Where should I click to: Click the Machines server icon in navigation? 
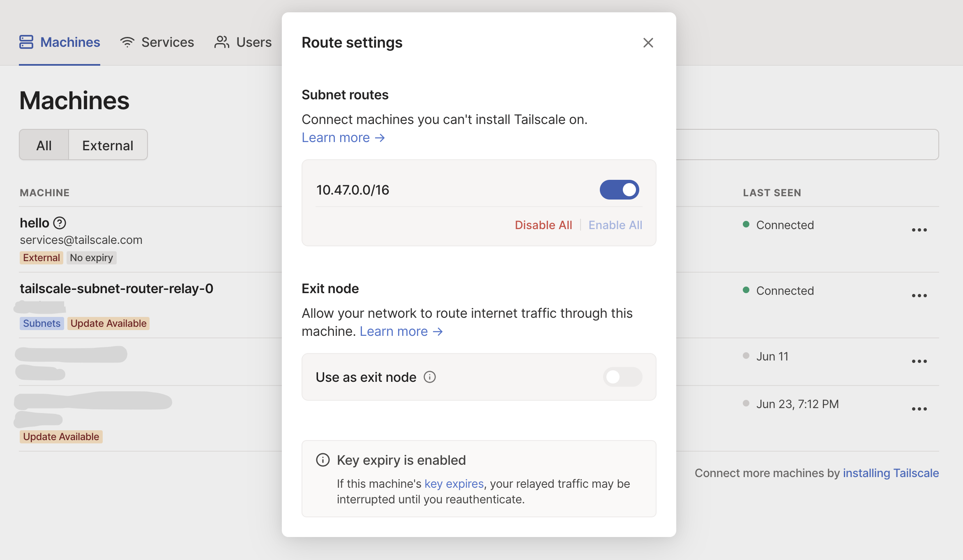point(26,42)
